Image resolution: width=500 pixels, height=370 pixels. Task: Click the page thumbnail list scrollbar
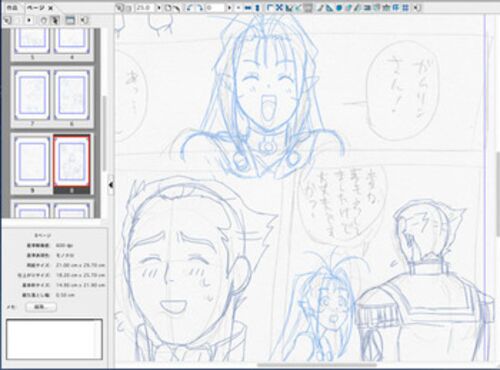click(x=104, y=133)
